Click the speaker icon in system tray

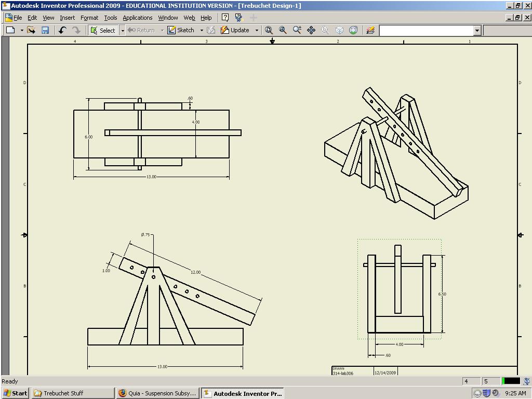(x=495, y=393)
